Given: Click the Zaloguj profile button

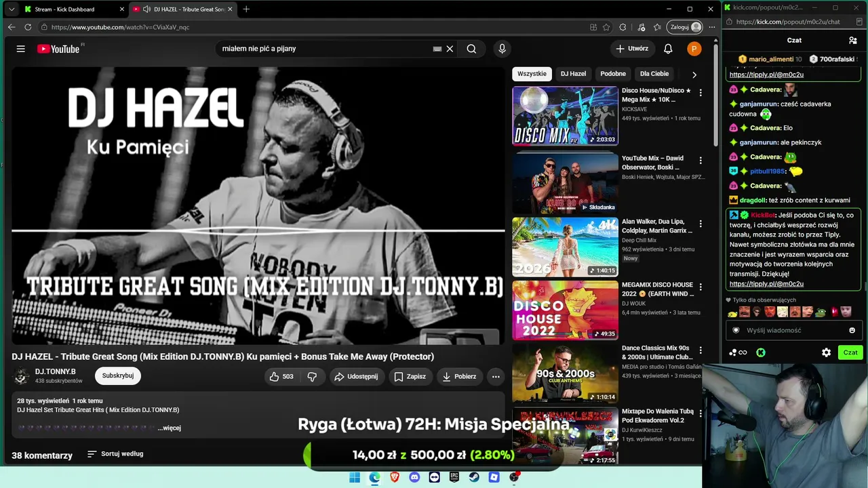Looking at the screenshot, I should click(x=685, y=27).
